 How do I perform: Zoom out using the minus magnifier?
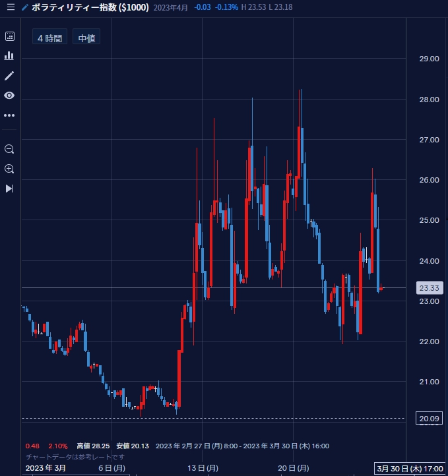pyautogui.click(x=9, y=149)
